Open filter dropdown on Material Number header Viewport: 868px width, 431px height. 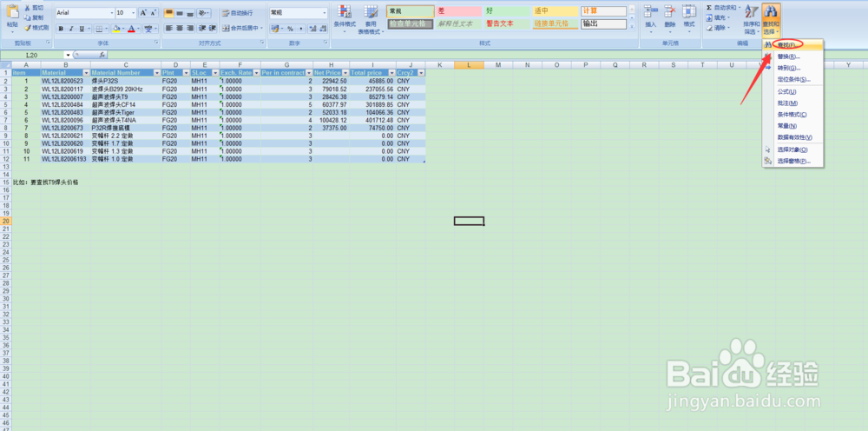[156, 73]
